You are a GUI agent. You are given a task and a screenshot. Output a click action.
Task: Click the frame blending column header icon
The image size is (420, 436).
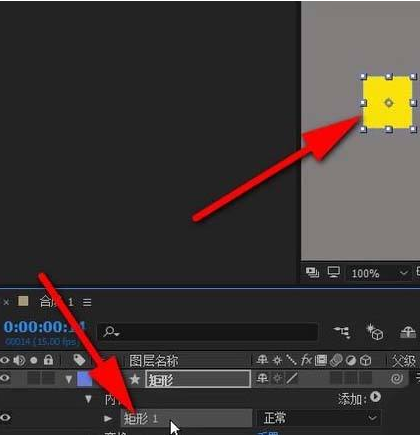click(x=321, y=360)
